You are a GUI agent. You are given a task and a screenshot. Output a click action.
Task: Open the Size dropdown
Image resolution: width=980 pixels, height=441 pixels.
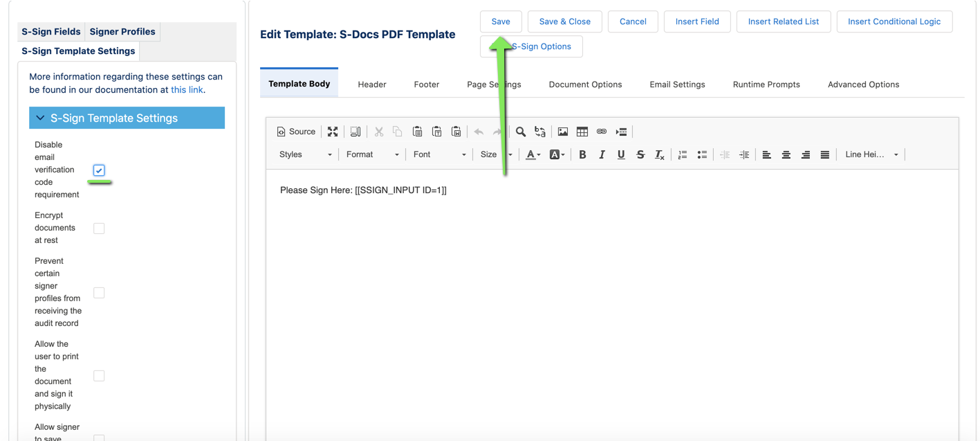click(x=495, y=154)
